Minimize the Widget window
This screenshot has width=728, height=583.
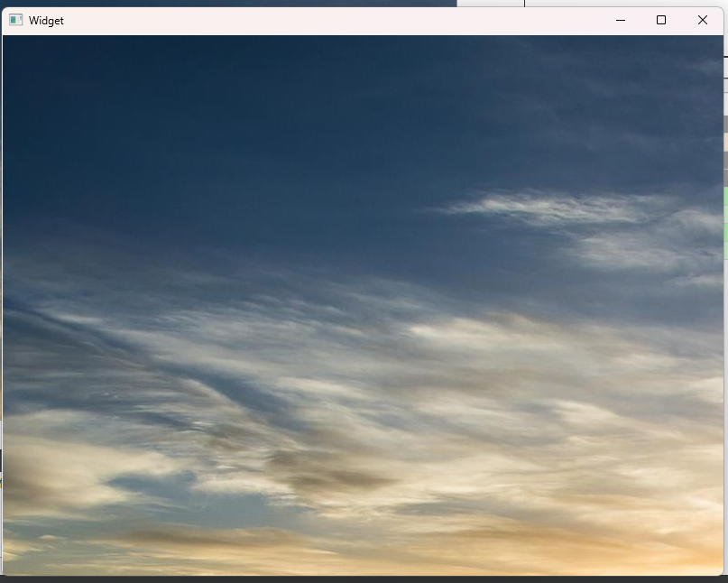[x=621, y=20]
